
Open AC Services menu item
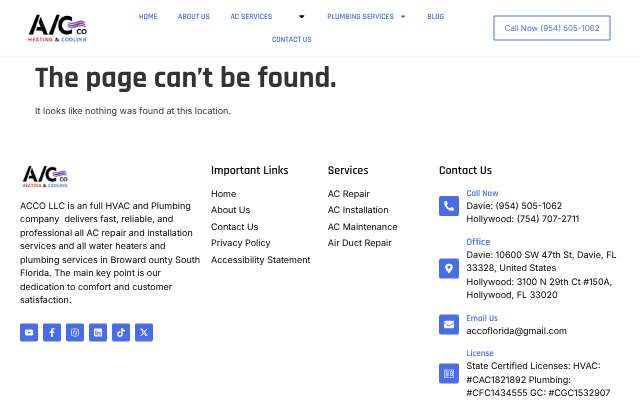tap(251, 16)
